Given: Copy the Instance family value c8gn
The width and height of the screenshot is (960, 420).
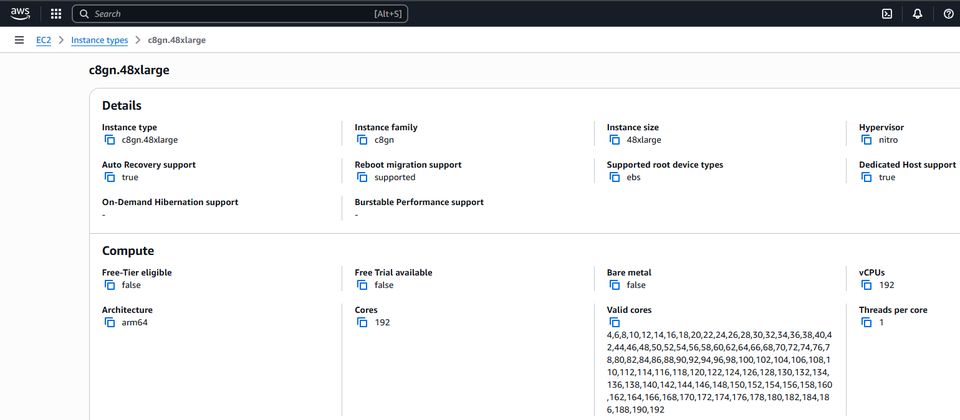Looking at the screenshot, I should pos(362,140).
